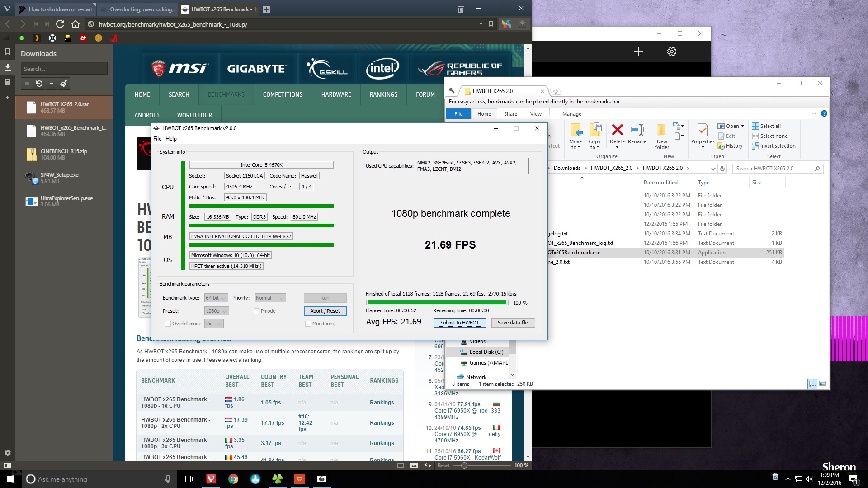Click the Abort / Reset button
868x488 pixels.
[x=325, y=311]
